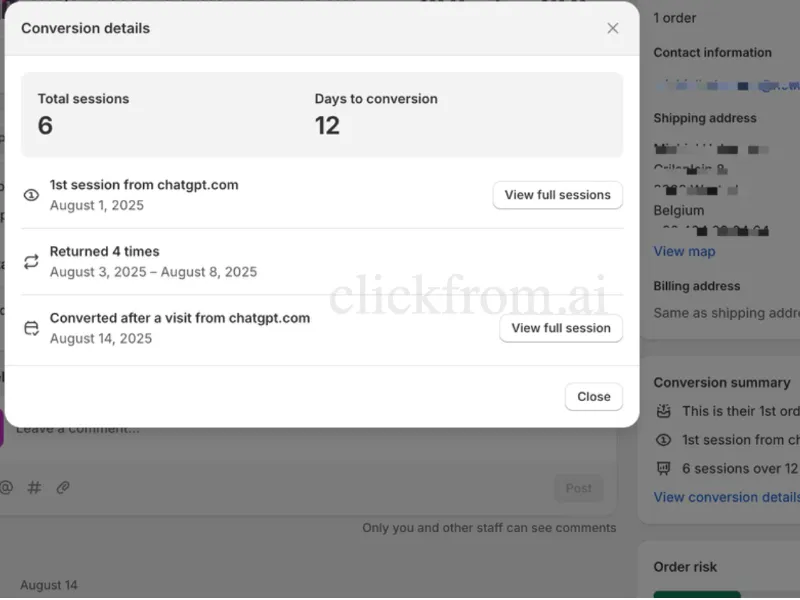Image resolution: width=800 pixels, height=600 pixels.
Task: Attach a file with the paperclip icon
Action: [63, 488]
